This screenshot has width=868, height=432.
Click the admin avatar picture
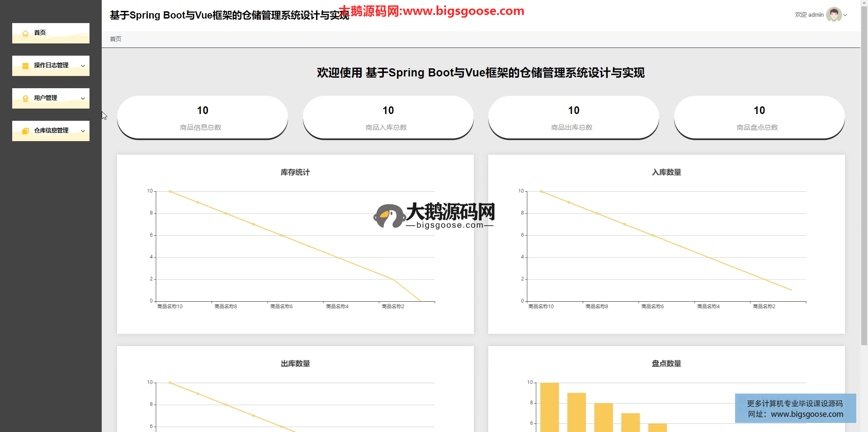833,15
